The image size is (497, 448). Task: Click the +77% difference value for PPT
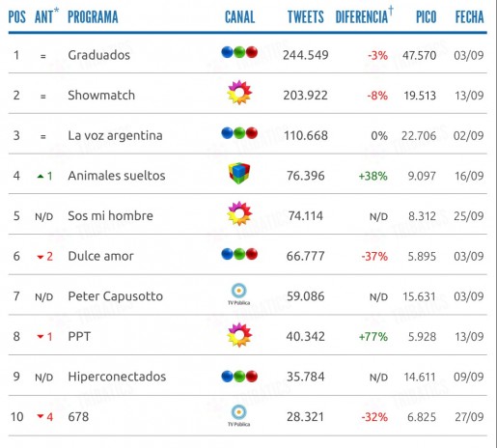[373, 337]
